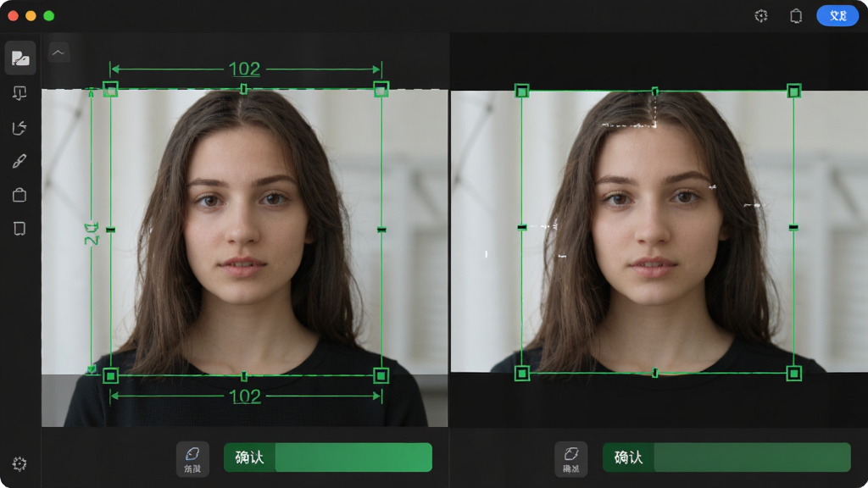
Task: Open the bag-shaped icon in the sidebar
Action: coord(19,195)
